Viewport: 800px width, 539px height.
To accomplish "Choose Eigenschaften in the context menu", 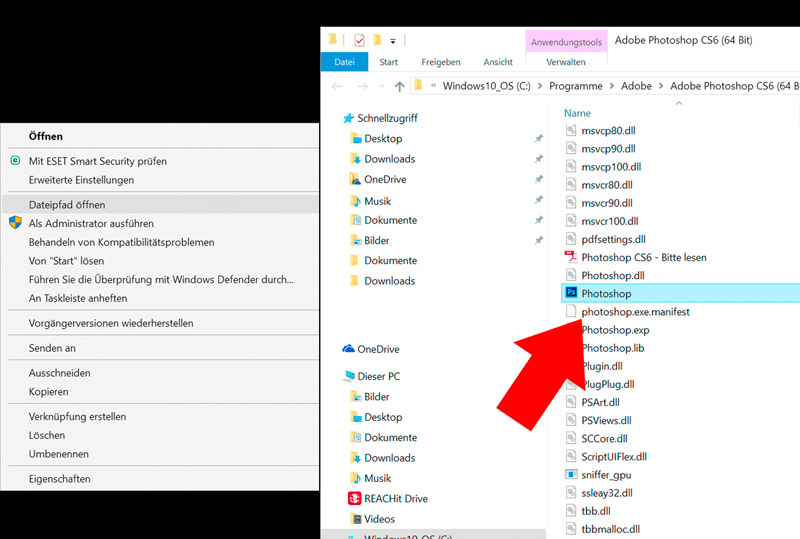I will pos(162,479).
